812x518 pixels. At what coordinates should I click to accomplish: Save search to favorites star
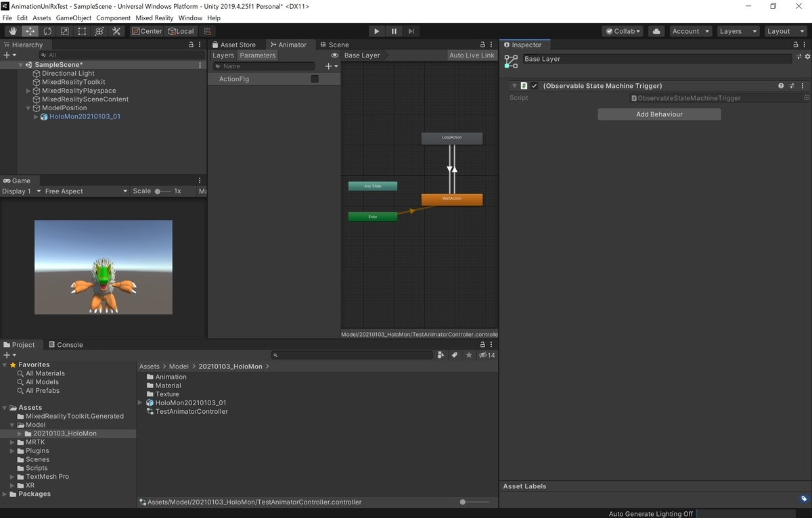pyautogui.click(x=468, y=355)
